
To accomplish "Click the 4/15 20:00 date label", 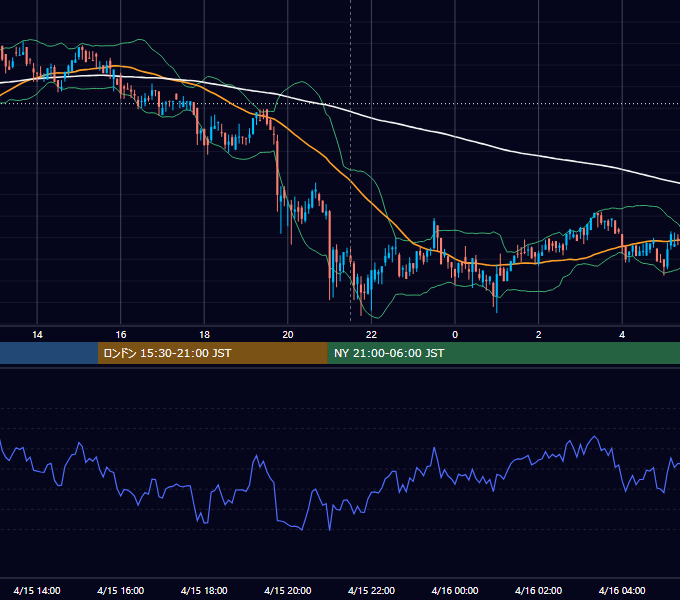I will tap(288, 590).
